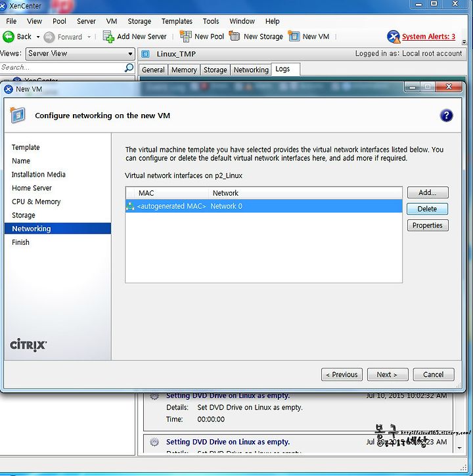473x476 pixels.
Task: Click the Network column header
Action: pyautogui.click(x=305, y=193)
